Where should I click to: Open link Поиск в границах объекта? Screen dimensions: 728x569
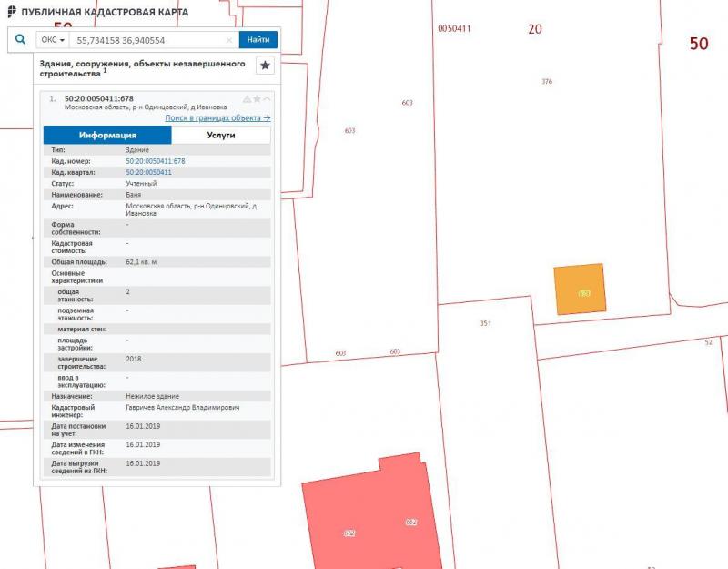click(x=217, y=118)
